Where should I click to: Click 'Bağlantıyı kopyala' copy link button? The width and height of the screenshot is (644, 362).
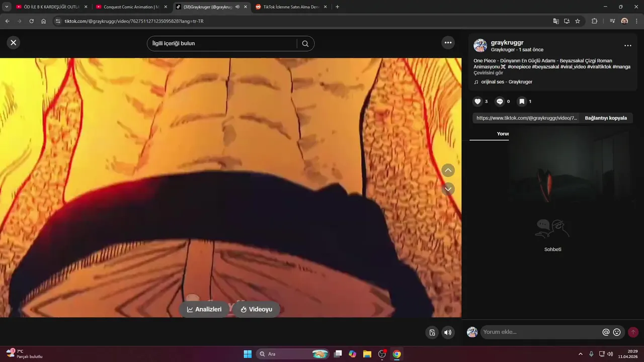(606, 118)
